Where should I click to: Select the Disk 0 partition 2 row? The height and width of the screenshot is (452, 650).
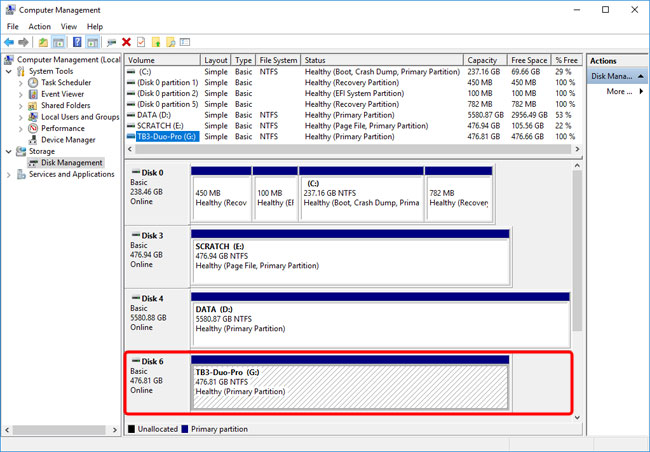(352, 93)
